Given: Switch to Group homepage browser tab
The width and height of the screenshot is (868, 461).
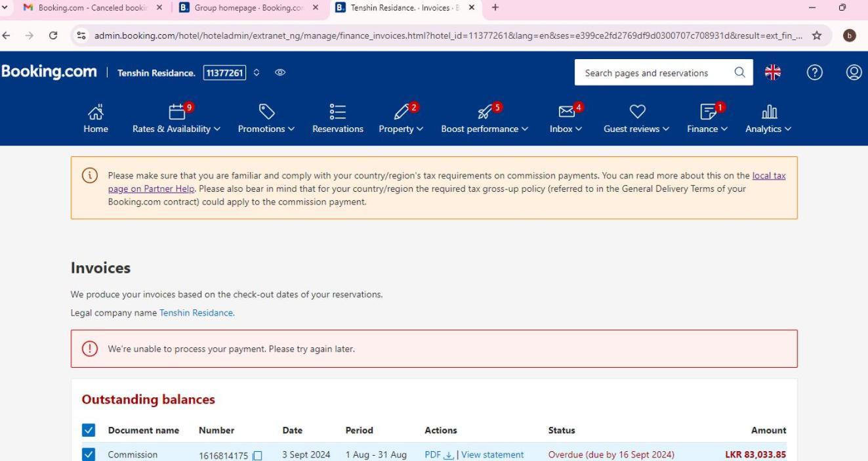Looking at the screenshot, I should tap(249, 8).
